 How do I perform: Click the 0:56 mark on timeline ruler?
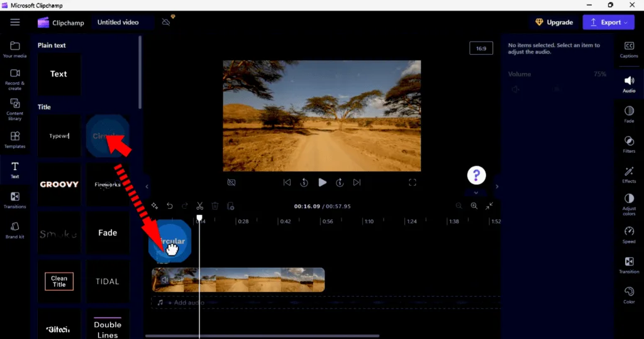point(327,221)
